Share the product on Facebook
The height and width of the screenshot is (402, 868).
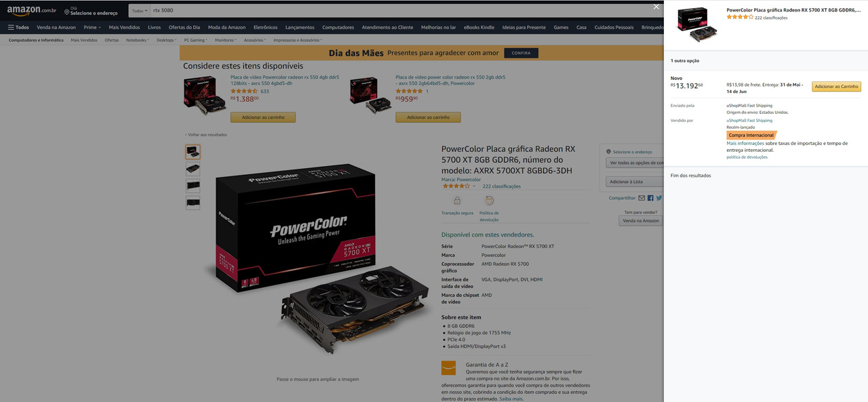pyautogui.click(x=650, y=198)
